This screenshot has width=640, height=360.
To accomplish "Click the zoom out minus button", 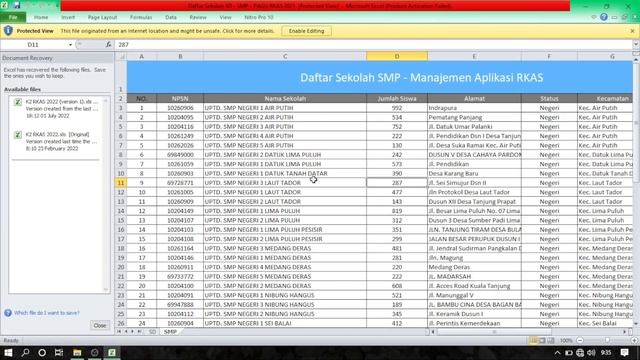I will (x=580, y=340).
